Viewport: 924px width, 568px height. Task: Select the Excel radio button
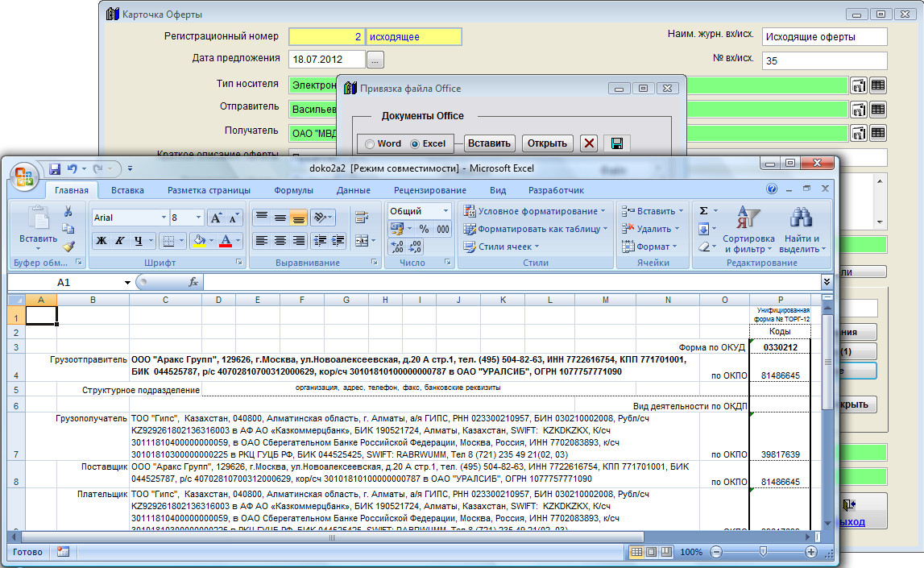coord(415,144)
